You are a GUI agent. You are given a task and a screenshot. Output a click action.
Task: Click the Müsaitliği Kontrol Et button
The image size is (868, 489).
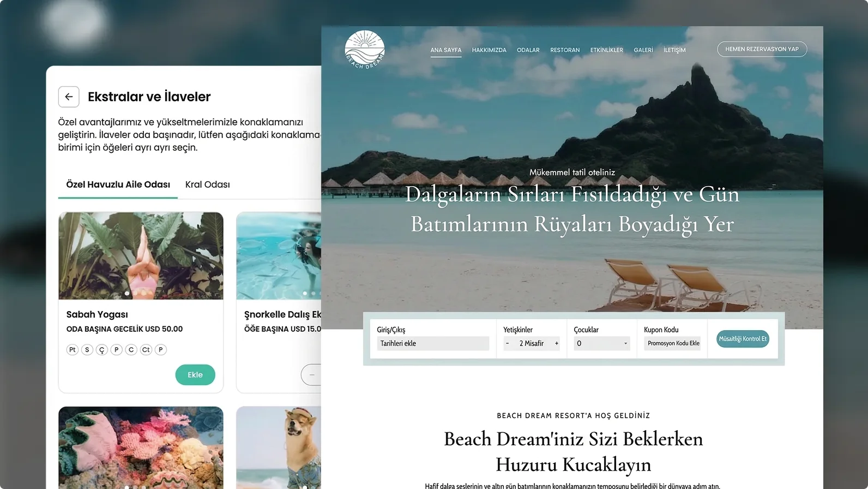(x=742, y=339)
